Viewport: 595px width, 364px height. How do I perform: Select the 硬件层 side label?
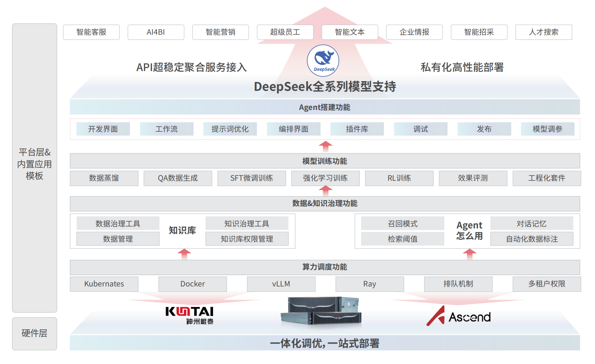pos(34,333)
